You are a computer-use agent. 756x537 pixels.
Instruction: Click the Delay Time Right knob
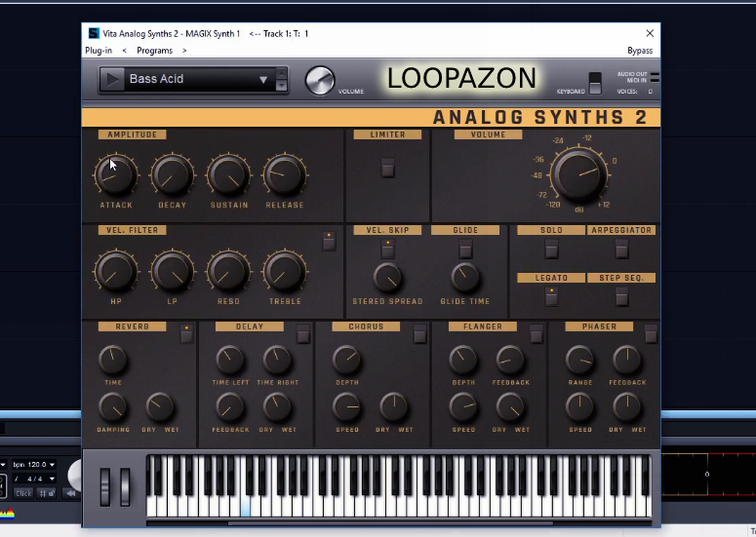(277, 361)
